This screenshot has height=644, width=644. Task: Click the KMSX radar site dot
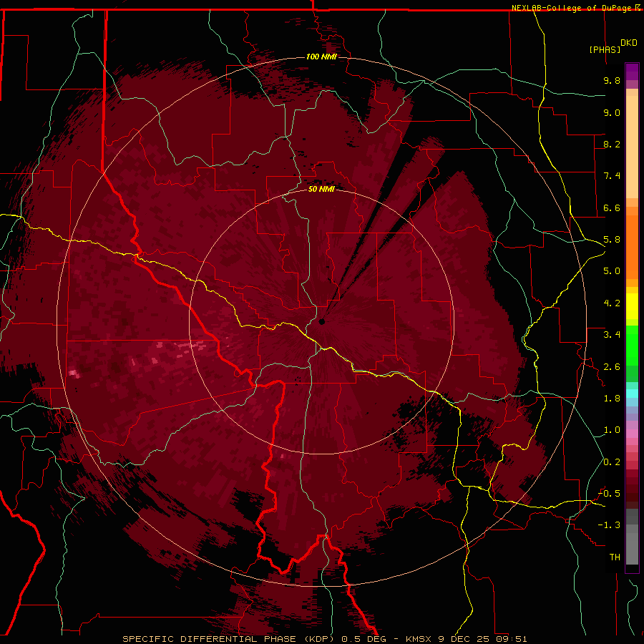pos(322,321)
